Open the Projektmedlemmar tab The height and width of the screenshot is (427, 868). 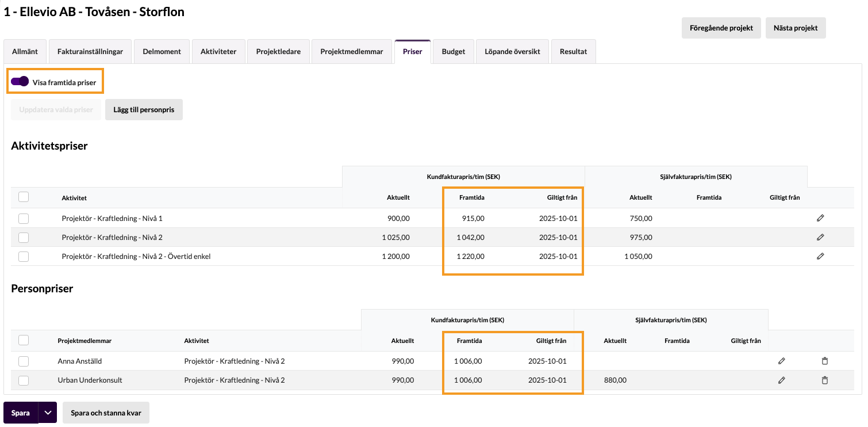pos(352,51)
